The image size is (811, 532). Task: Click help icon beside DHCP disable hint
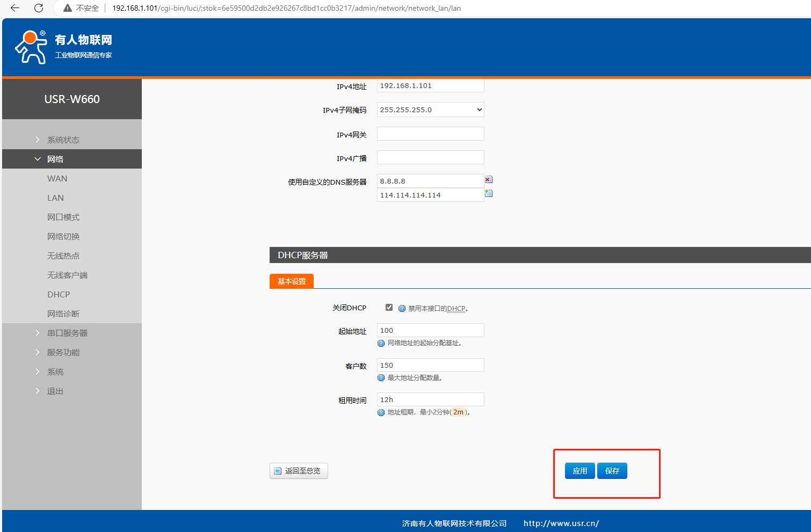402,309
